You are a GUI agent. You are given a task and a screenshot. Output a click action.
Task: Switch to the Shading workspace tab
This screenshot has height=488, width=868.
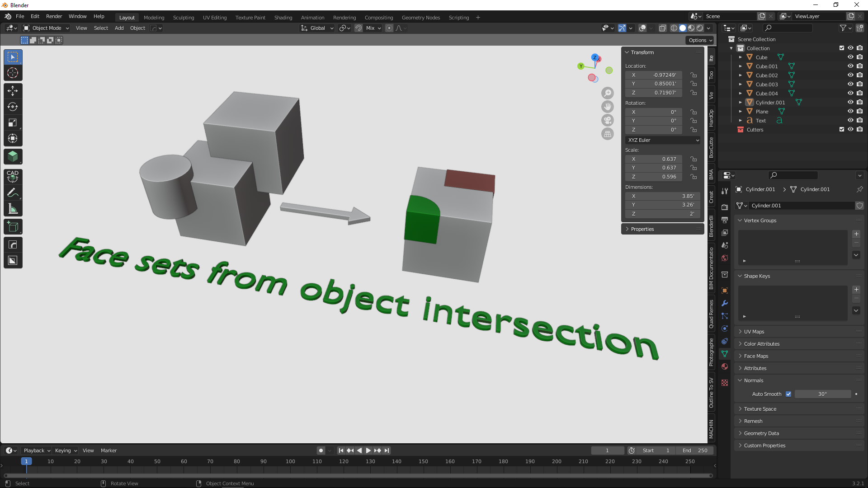pyautogui.click(x=283, y=18)
